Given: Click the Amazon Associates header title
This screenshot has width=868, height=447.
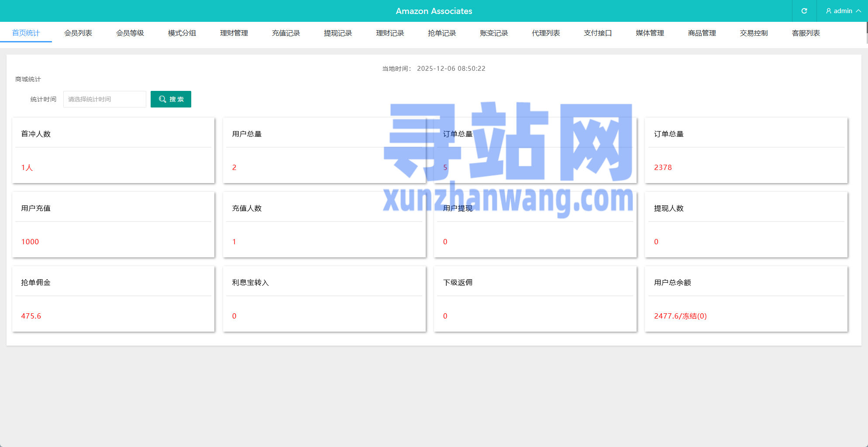Looking at the screenshot, I should point(434,10).
